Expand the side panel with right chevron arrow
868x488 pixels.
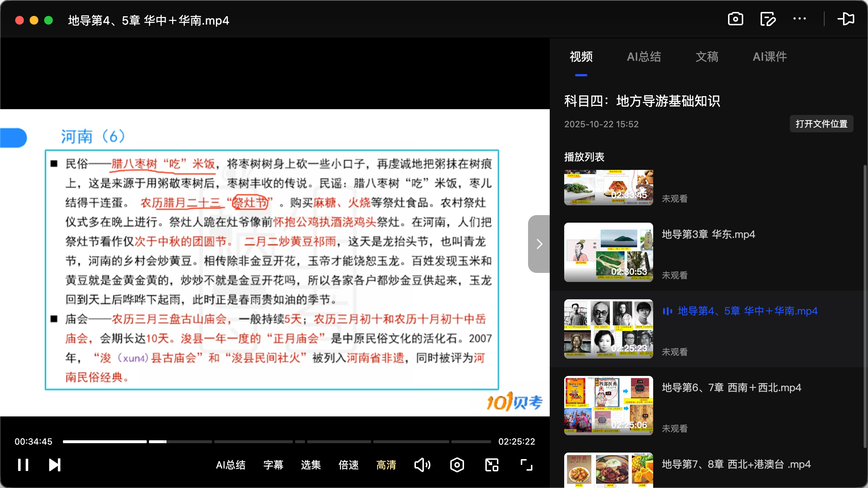(x=539, y=244)
